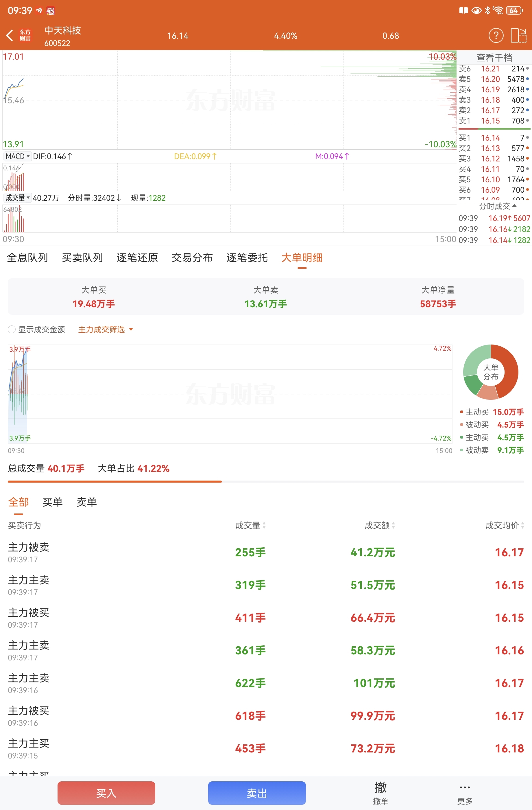Switch to 逐笔还原 tab
This screenshot has height=810, width=532.
(137, 258)
